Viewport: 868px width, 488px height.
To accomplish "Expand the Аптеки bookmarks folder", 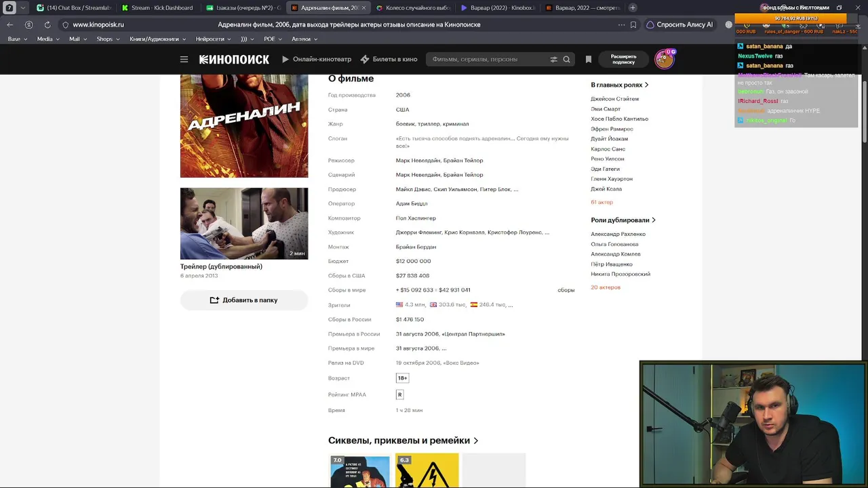I will (x=304, y=39).
